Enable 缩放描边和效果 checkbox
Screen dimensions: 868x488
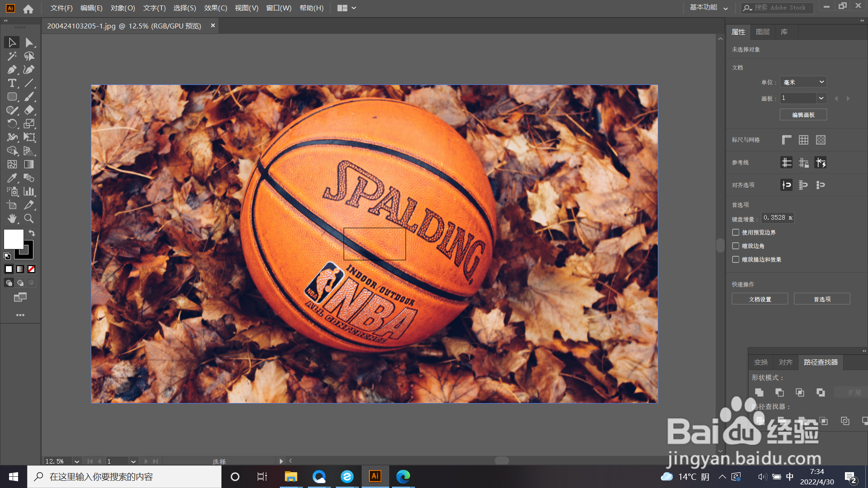click(736, 259)
